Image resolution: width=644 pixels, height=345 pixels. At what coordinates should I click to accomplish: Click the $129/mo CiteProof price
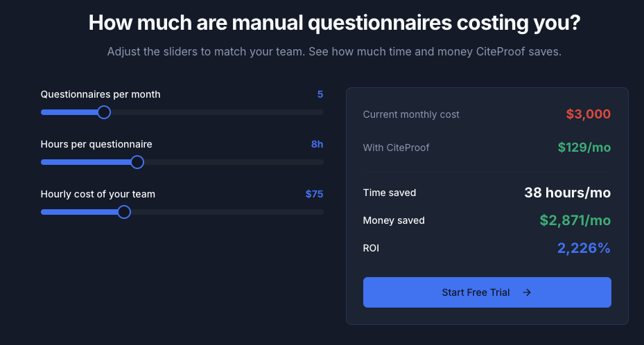(x=584, y=148)
